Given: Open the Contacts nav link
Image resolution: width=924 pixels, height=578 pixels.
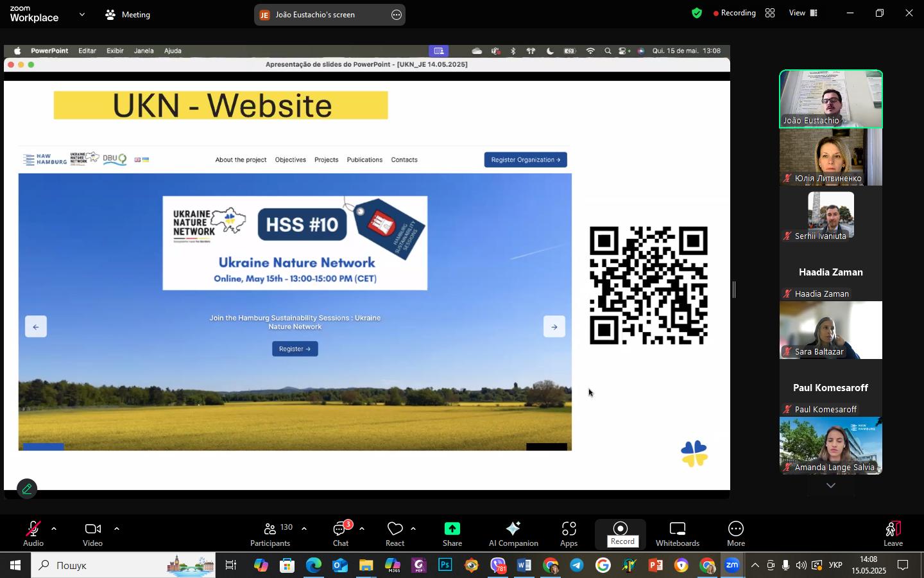Looking at the screenshot, I should coord(404,160).
